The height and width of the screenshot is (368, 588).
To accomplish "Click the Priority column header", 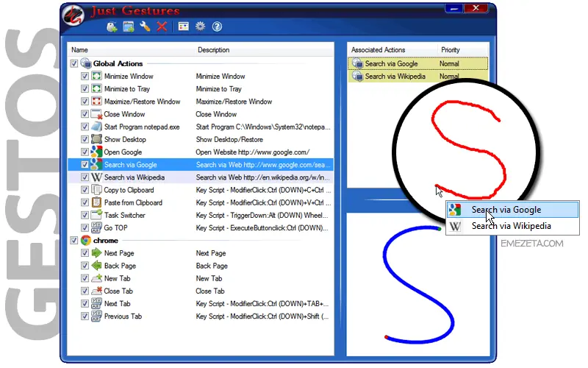I will point(451,50).
